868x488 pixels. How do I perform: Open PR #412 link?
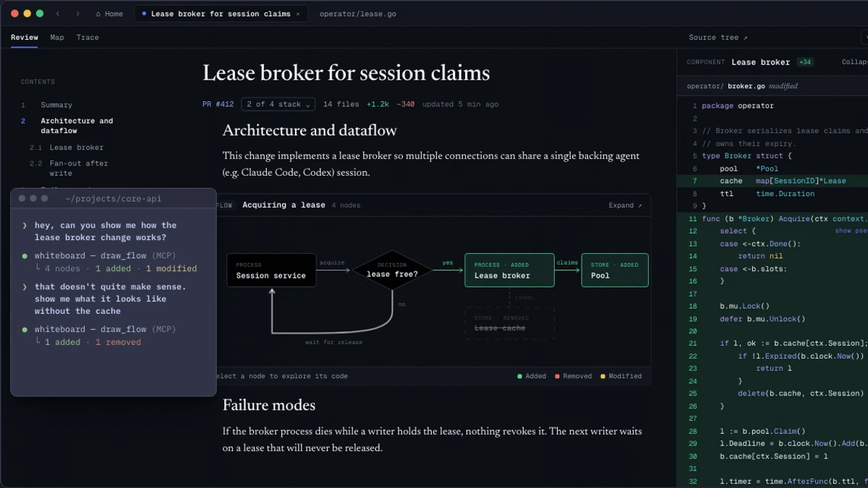[218, 104]
